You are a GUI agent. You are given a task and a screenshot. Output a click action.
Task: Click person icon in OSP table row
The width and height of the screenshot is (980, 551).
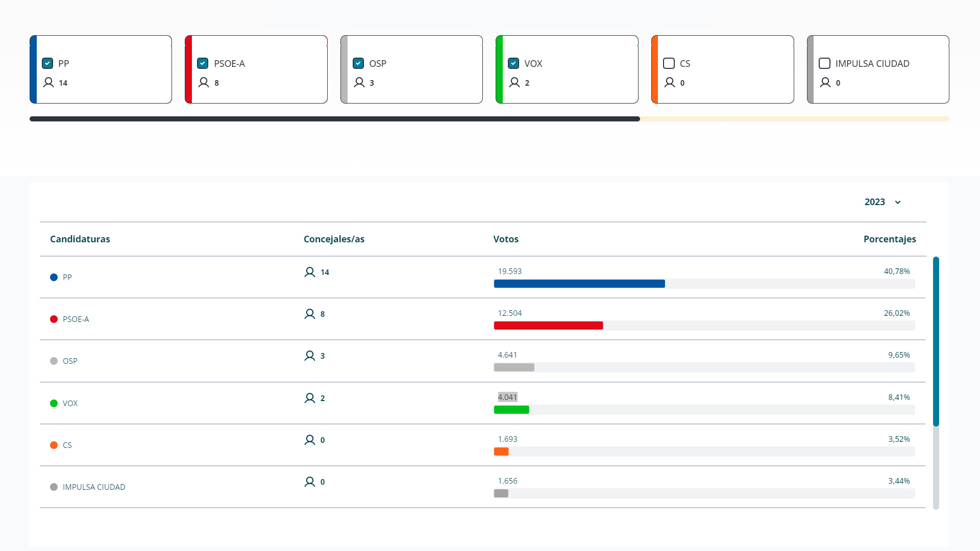point(309,356)
